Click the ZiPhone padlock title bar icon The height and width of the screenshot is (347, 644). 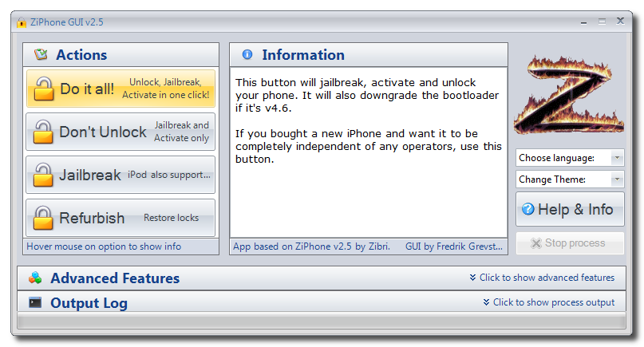[x=22, y=22]
